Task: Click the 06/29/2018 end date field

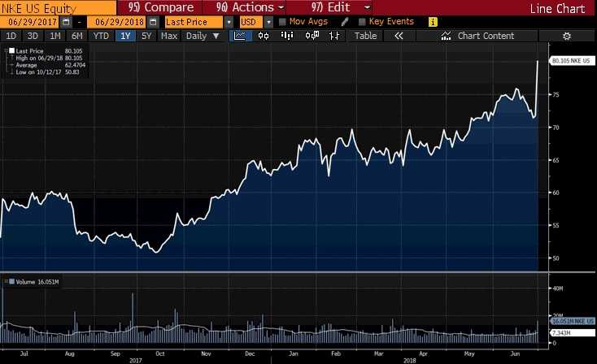Action: click(x=116, y=22)
